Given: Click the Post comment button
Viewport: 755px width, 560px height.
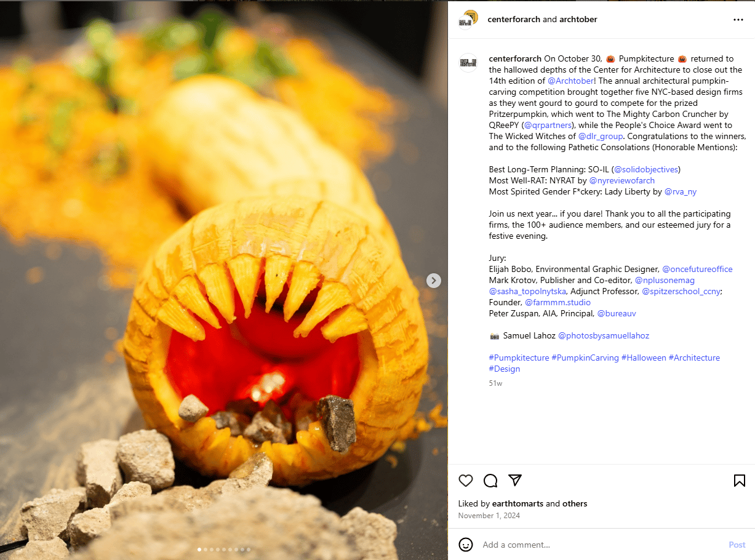Looking at the screenshot, I should coord(737,545).
